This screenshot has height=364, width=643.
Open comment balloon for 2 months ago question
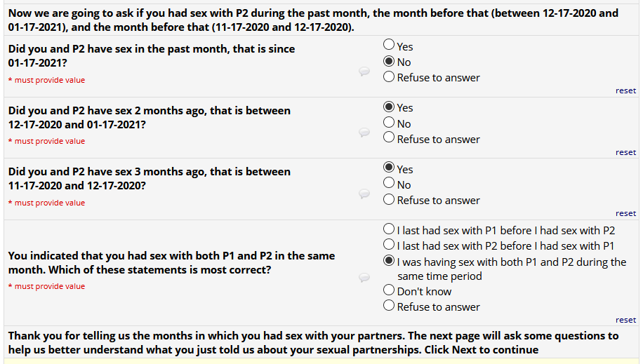tap(364, 133)
